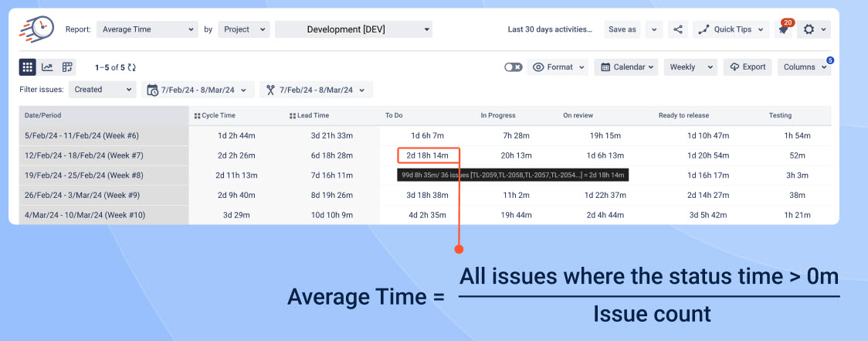Switch to grid table view

tap(27, 67)
